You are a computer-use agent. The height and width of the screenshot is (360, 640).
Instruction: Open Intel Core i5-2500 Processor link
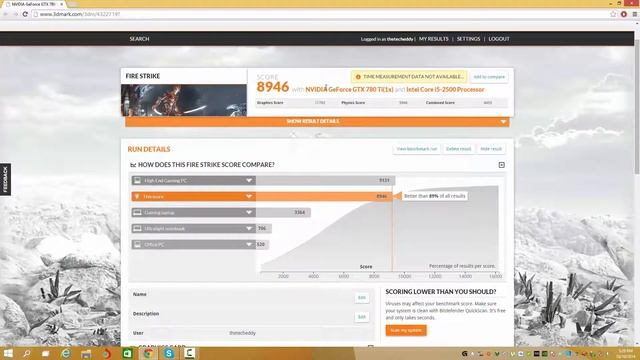tap(445, 89)
